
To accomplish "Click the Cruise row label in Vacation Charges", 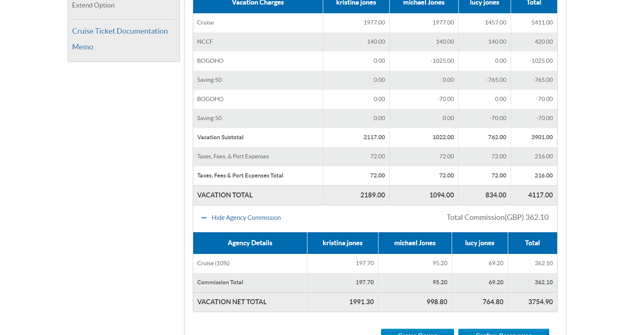I will coord(206,23).
